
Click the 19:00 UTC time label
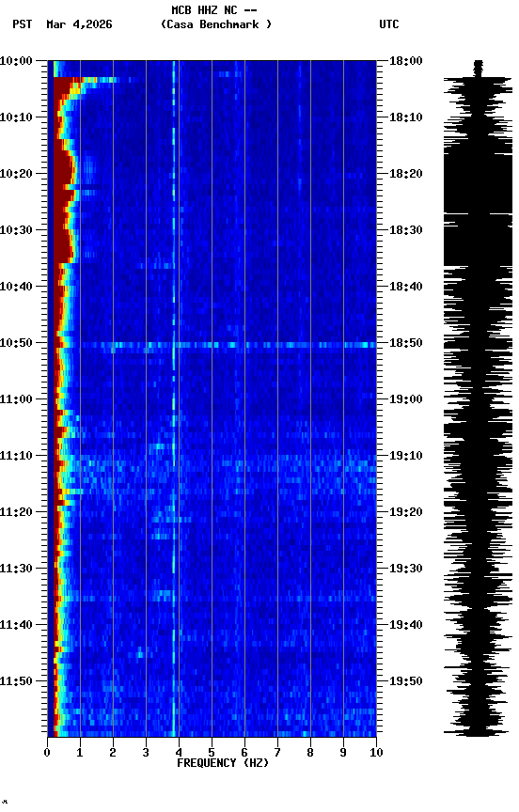(406, 399)
